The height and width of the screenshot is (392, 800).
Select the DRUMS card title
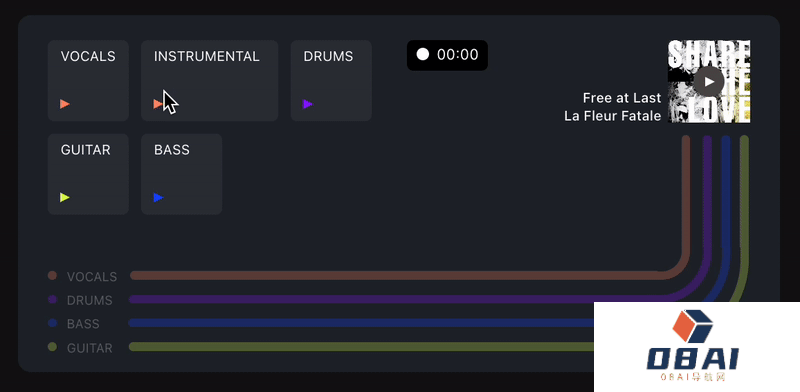point(328,56)
